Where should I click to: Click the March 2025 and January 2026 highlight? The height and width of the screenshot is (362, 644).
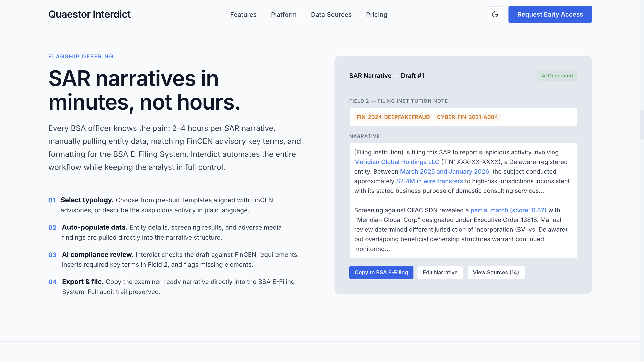[444, 171]
